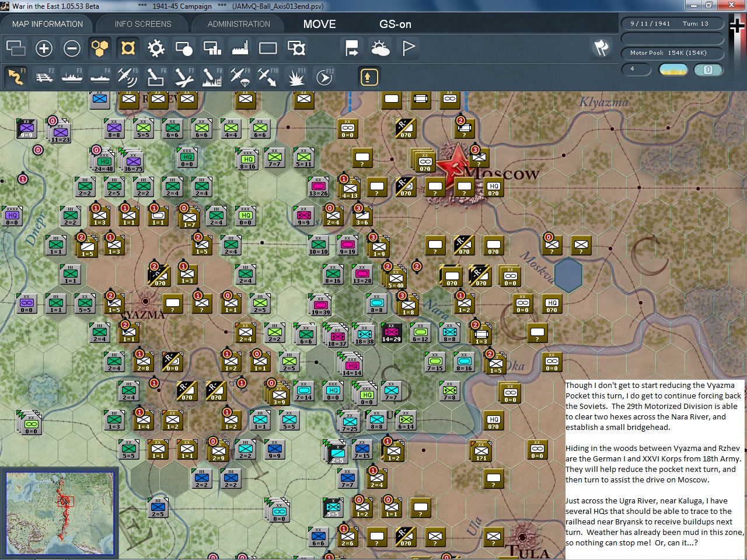Toggle the yellow hex grid display
This screenshot has height=560, width=747.
tap(100, 48)
